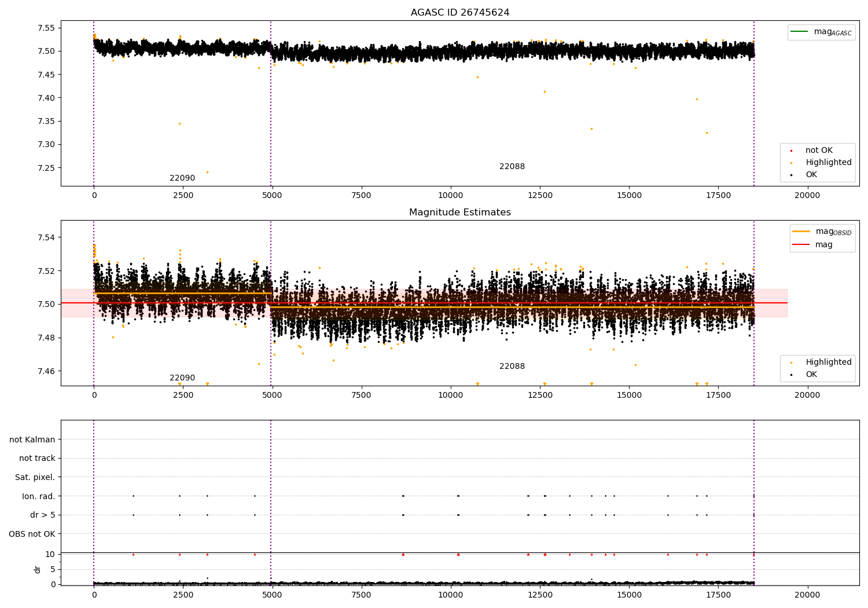Click the 'dr' axis label
This screenshot has width=868, height=608.
pyautogui.click(x=38, y=569)
